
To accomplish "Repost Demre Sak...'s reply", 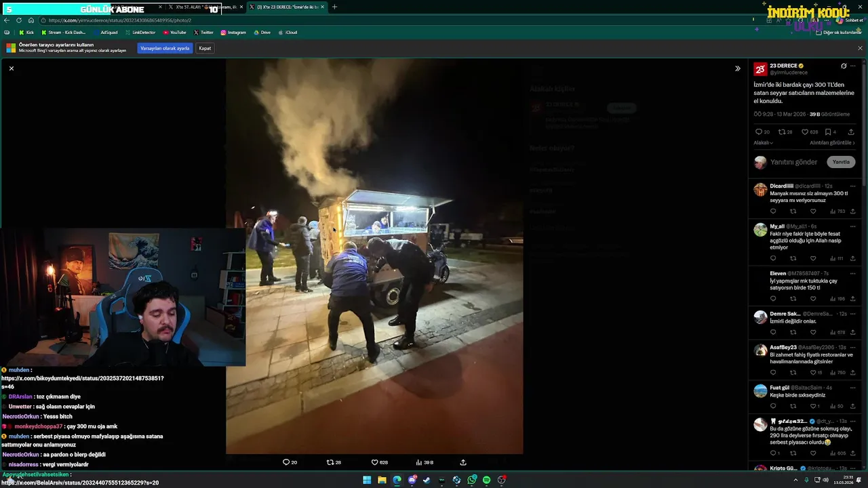I will 793,332.
